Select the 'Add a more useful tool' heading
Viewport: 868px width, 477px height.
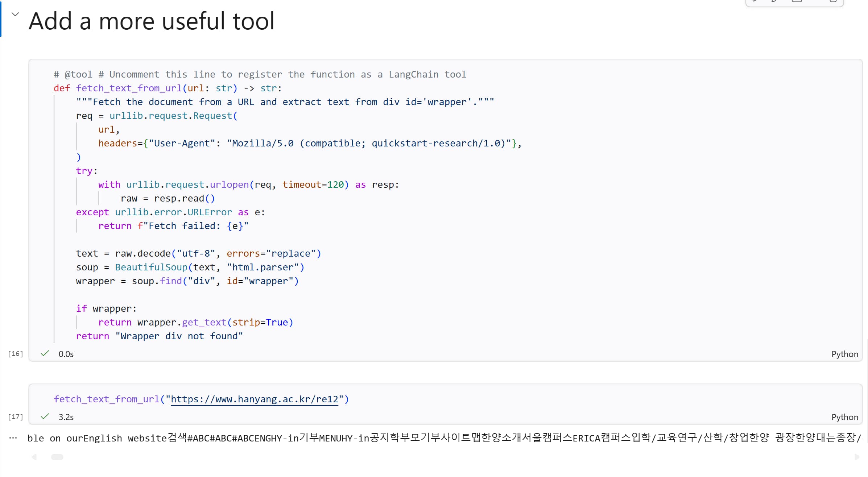[x=152, y=21]
